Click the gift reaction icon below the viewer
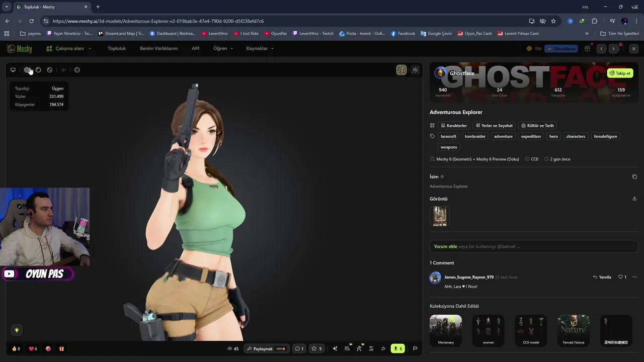 click(61, 348)
